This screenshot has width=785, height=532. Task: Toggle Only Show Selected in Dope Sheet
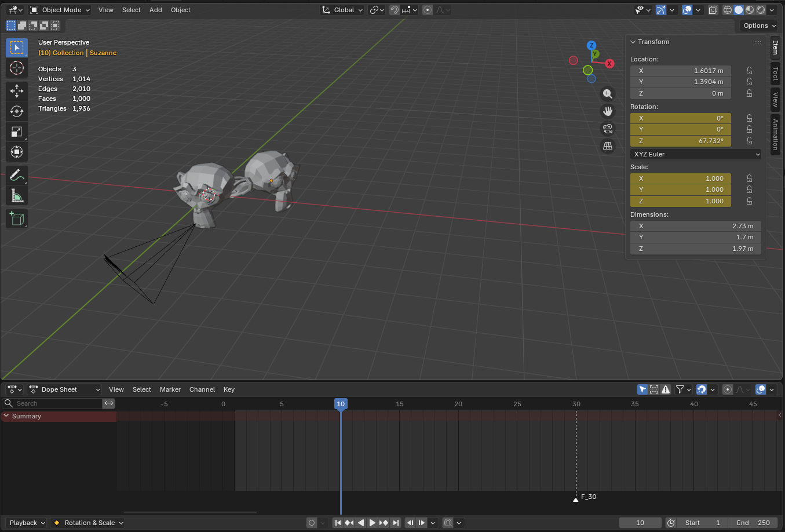642,389
